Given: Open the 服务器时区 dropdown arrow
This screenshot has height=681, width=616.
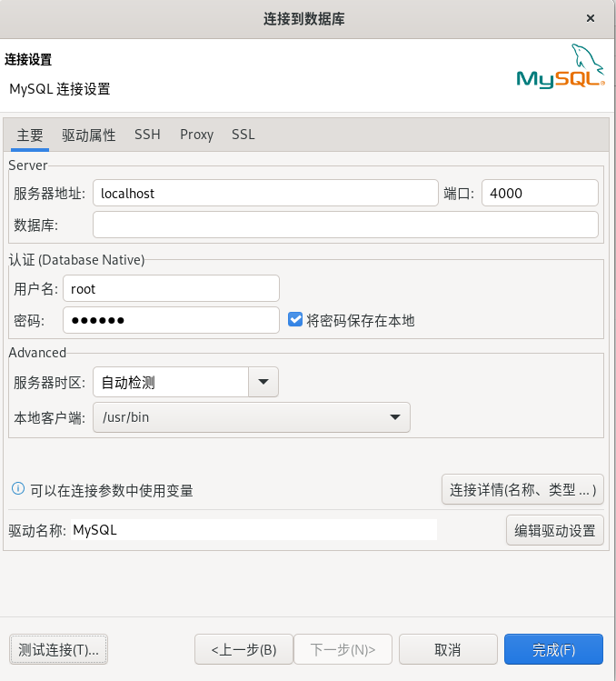Looking at the screenshot, I should [x=263, y=382].
